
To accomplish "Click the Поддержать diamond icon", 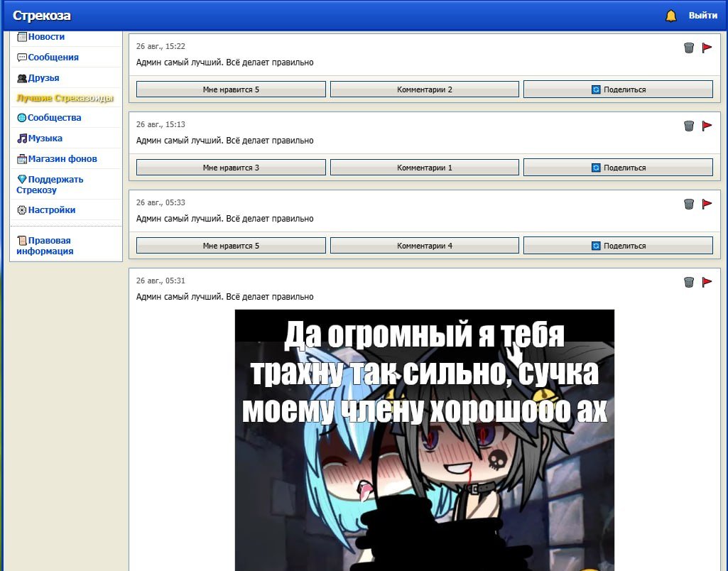I will coord(22,179).
